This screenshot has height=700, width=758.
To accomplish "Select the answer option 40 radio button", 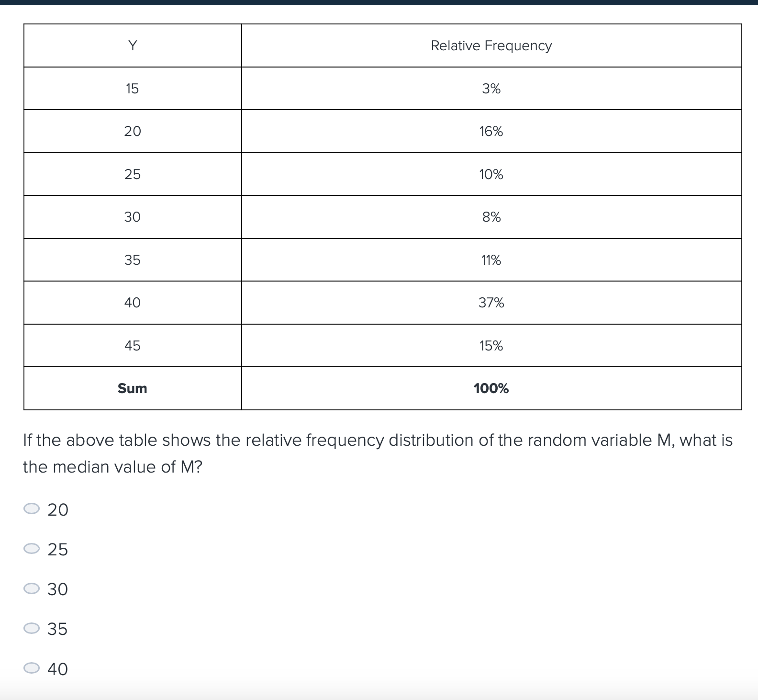I will point(32,668).
